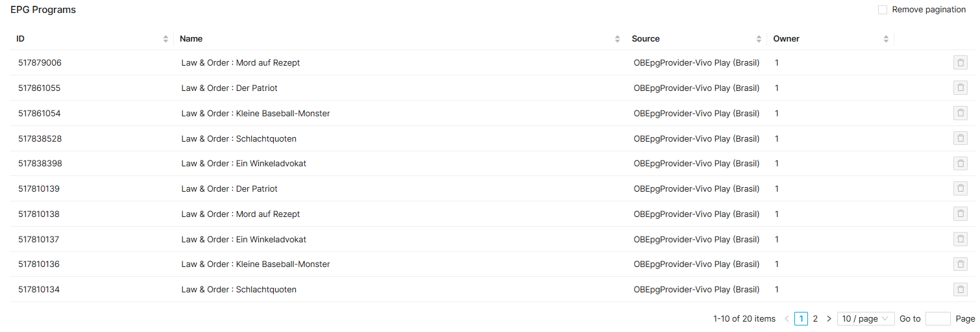The width and height of the screenshot is (980, 332).
Task: Sort programs by Name column sorter
Action: point(617,39)
